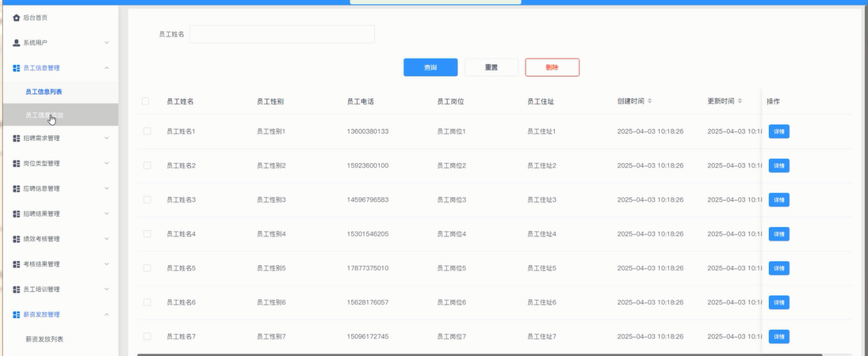Click the phone number 14596796583
This screenshot has width=868, height=356.
[x=368, y=200]
